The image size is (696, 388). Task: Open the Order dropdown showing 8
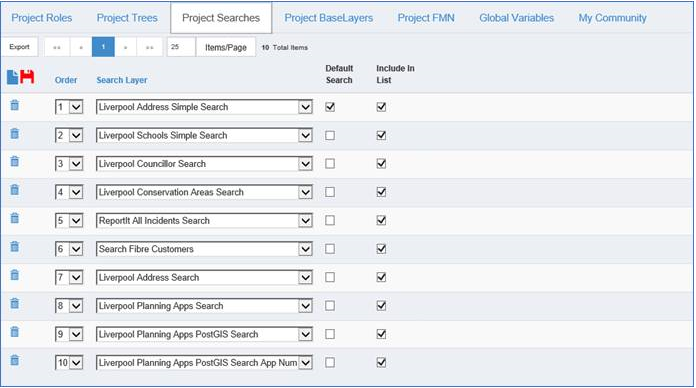(69, 306)
